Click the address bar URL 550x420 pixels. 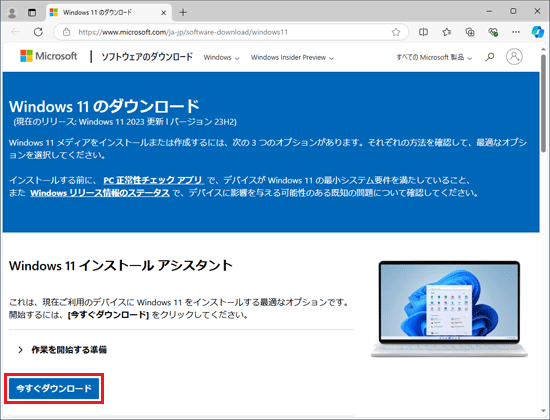tap(183, 32)
